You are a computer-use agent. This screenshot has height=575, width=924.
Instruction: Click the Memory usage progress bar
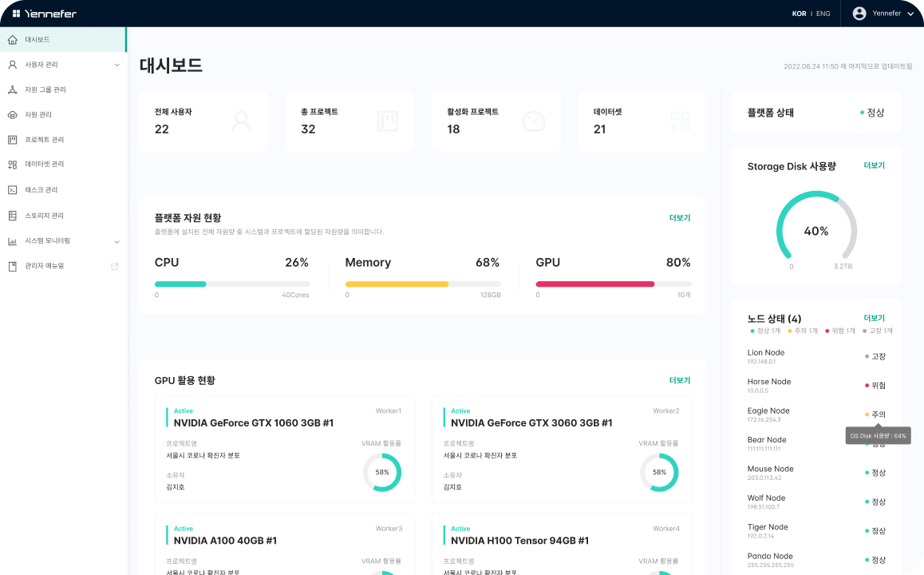pos(423,284)
